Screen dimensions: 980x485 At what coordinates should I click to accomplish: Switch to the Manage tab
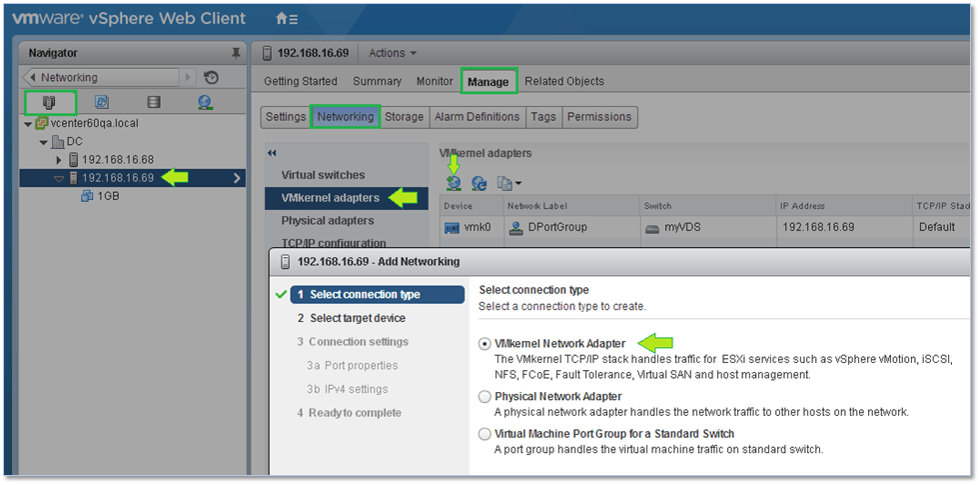click(x=489, y=81)
